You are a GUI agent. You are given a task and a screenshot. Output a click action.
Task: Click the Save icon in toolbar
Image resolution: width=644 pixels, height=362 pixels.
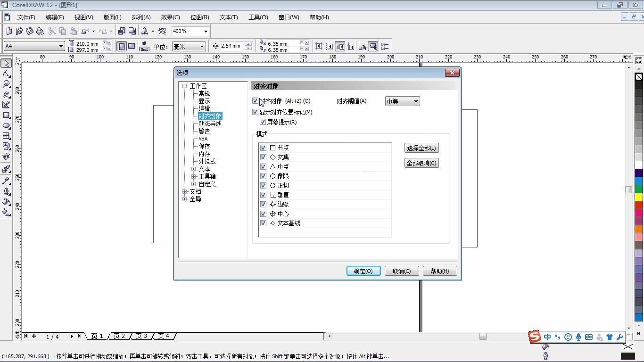30,31
